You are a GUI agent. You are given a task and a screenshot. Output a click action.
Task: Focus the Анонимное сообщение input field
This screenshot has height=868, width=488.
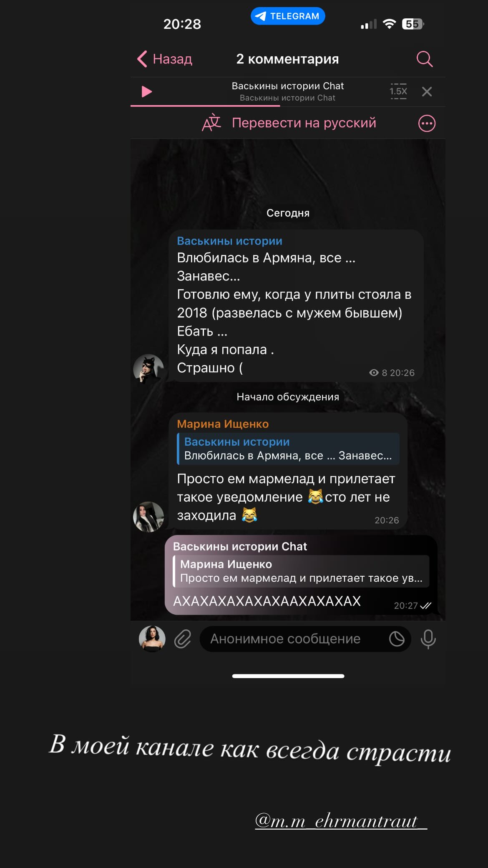point(292,639)
